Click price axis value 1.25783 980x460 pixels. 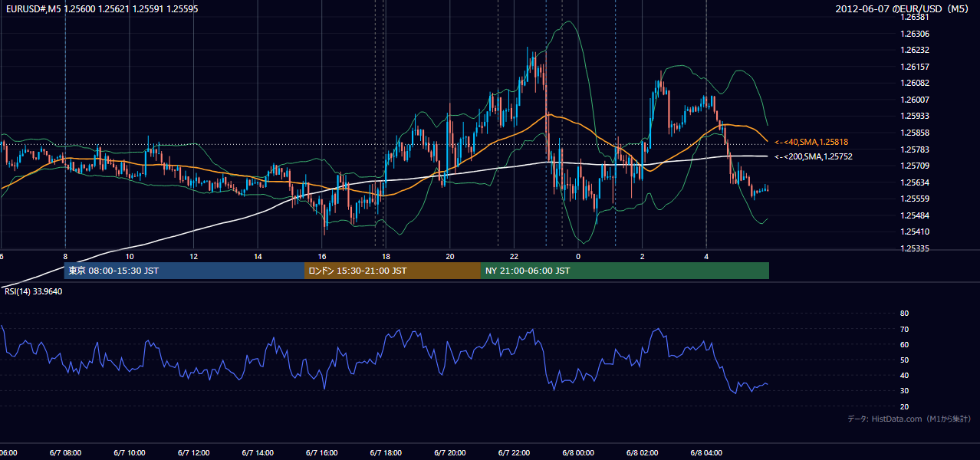[916, 149]
